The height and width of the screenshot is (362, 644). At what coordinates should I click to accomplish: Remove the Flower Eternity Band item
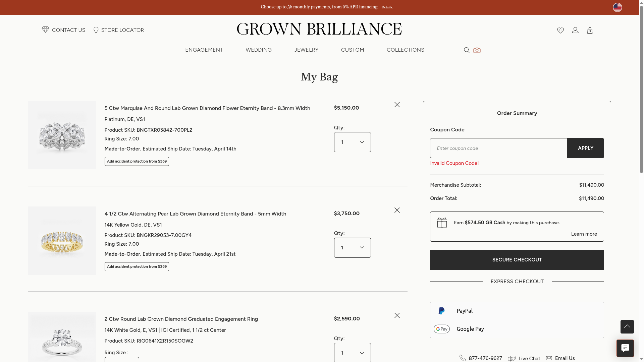tap(397, 105)
